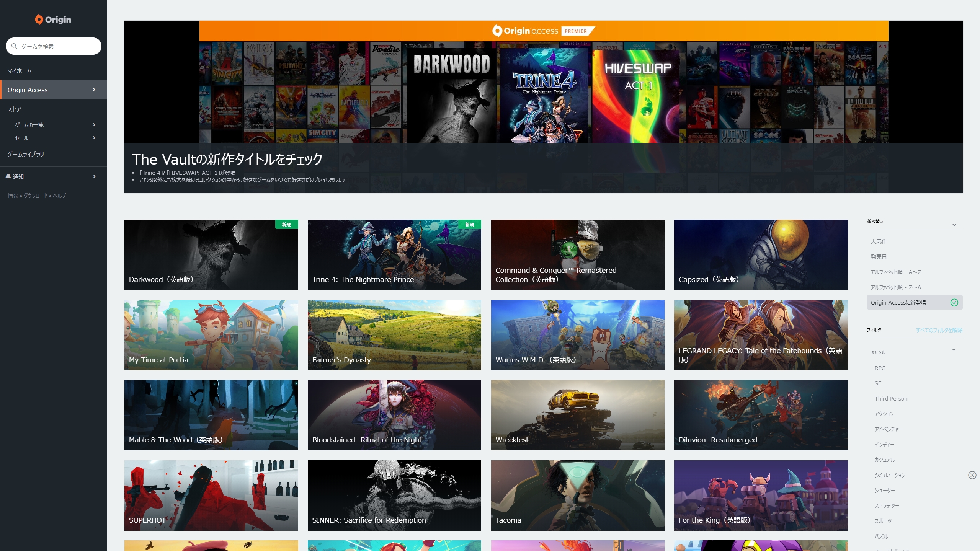Image resolution: width=980 pixels, height=551 pixels.
Task: Sort by アルファベット順 A〜Z
Action: pyautogui.click(x=895, y=272)
